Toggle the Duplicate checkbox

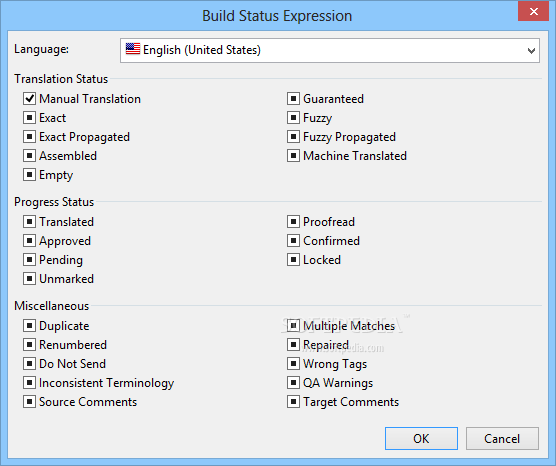(29, 326)
